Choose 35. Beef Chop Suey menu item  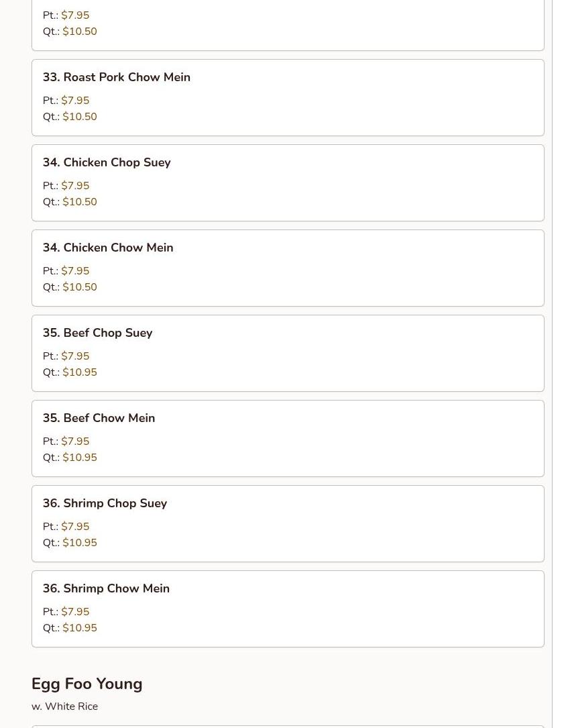point(288,354)
